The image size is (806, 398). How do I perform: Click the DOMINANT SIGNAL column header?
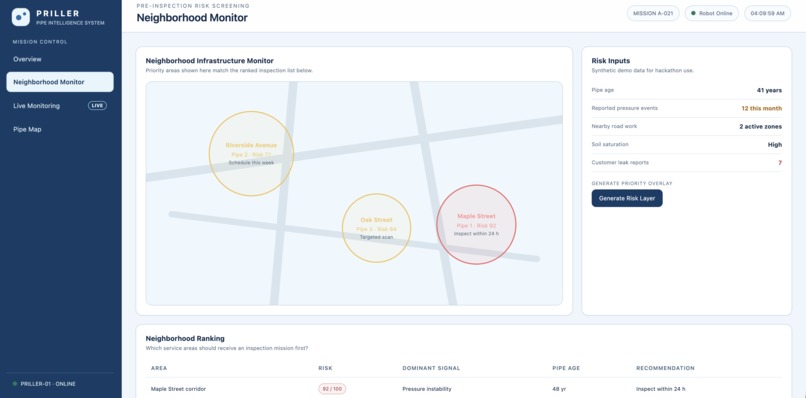point(431,368)
